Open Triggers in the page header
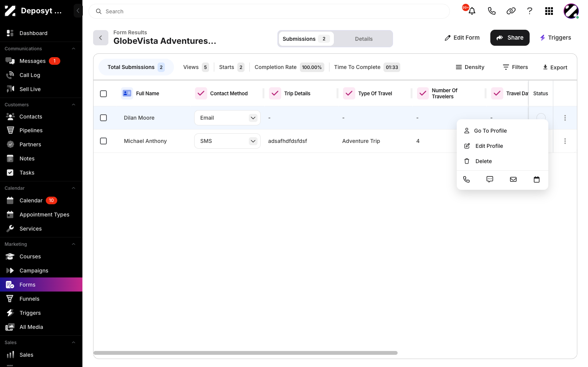Image resolution: width=588 pixels, height=367 pixels. 555,38
